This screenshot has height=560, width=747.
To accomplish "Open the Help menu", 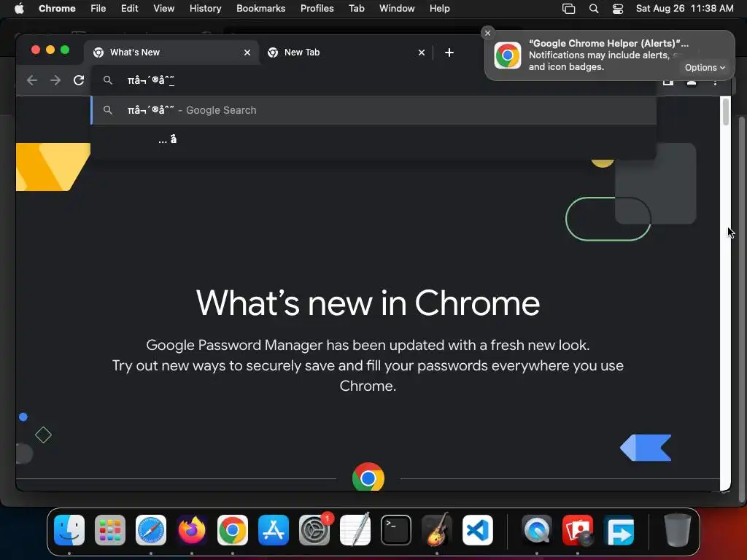I will click(439, 9).
